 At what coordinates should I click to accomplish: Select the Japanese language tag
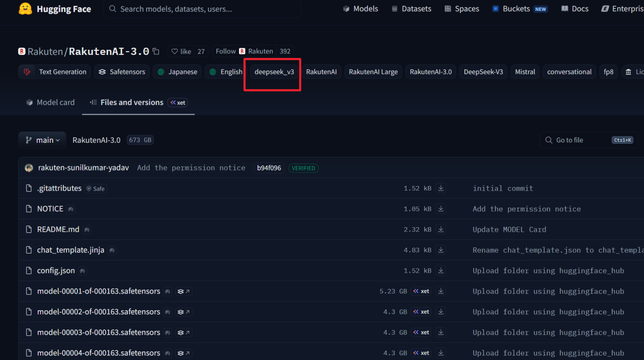177,72
